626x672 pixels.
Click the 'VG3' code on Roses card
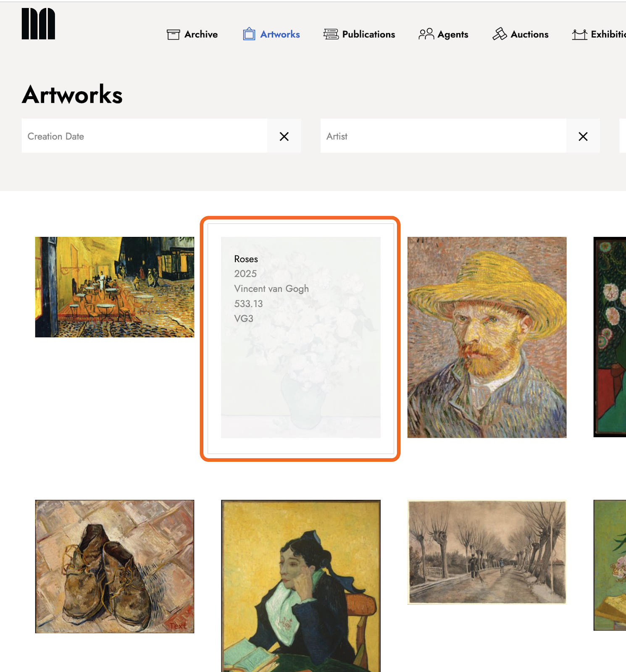(x=244, y=318)
